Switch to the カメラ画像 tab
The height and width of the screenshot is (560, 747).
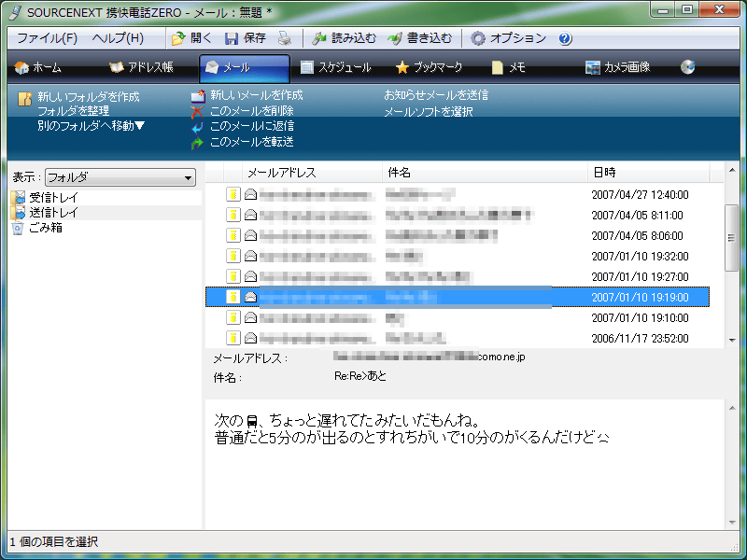click(x=617, y=67)
